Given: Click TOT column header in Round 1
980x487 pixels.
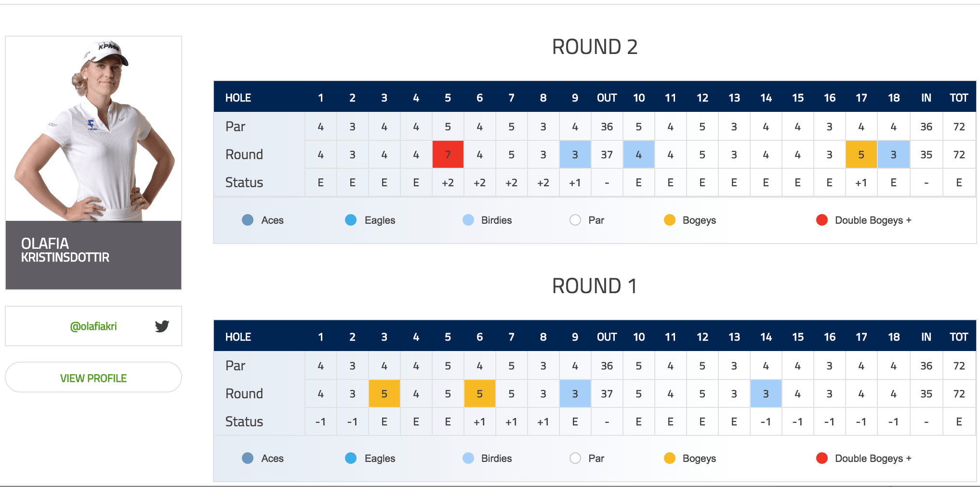Looking at the screenshot, I should [959, 337].
